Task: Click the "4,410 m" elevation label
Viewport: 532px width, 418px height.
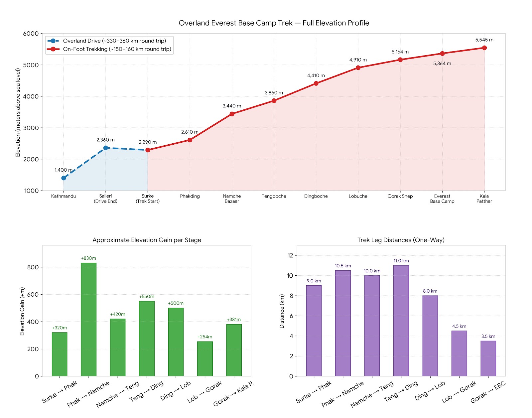Action: click(316, 75)
